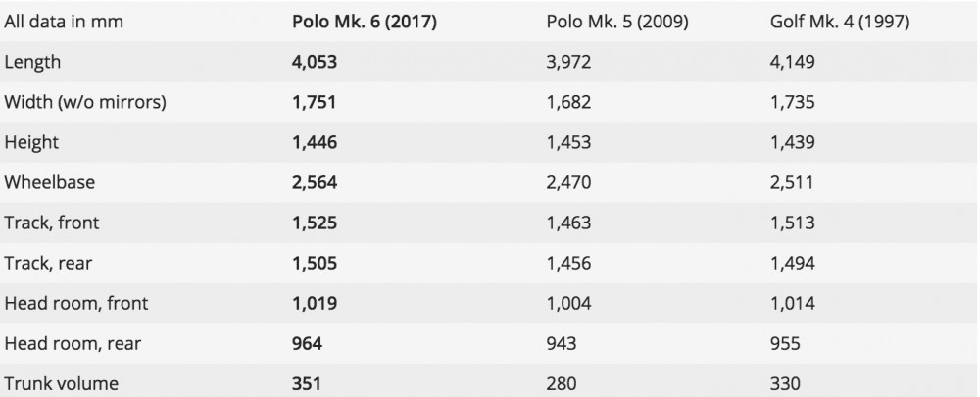
Task: Select the Length row label
Action: click(x=32, y=62)
